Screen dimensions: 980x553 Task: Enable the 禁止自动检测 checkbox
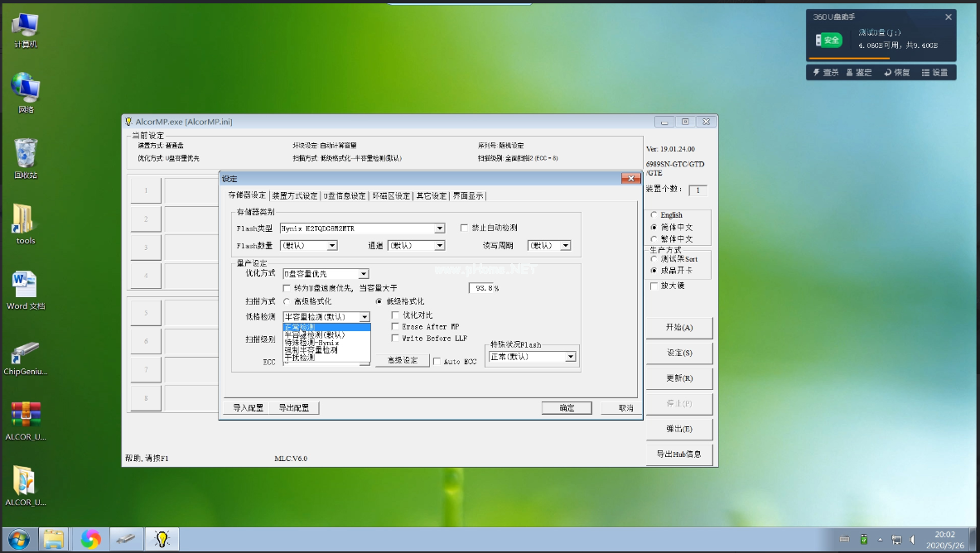coord(465,228)
